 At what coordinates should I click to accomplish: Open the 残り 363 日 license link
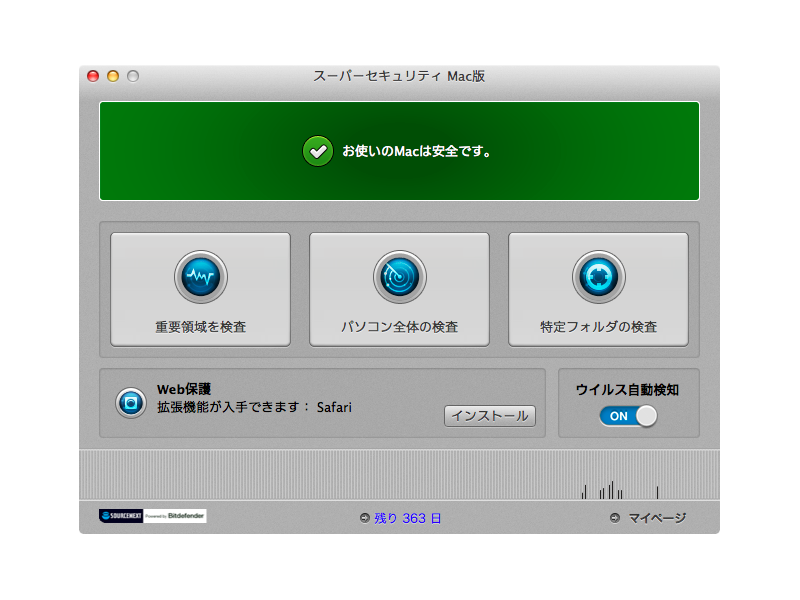click(408, 518)
